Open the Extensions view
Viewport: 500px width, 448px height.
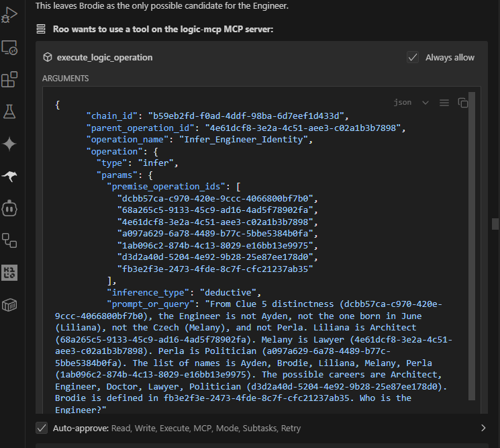click(9, 79)
